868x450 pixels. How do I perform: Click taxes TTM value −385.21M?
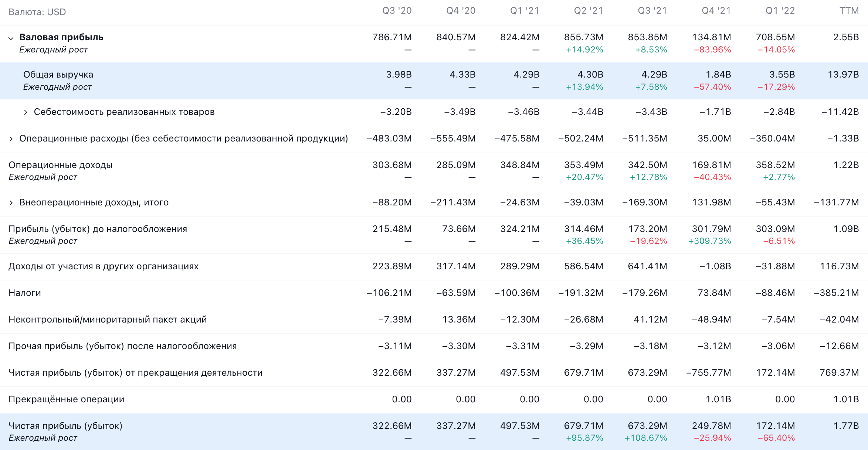pos(836,293)
